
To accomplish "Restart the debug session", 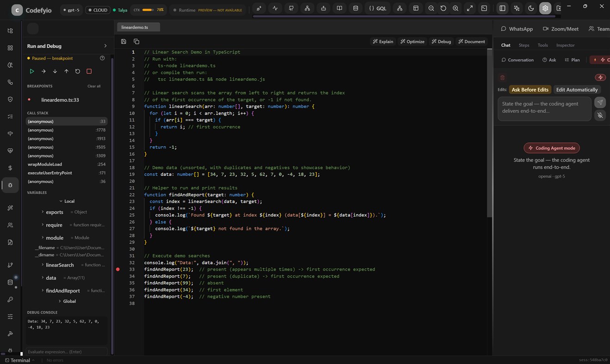I will pyautogui.click(x=78, y=71).
